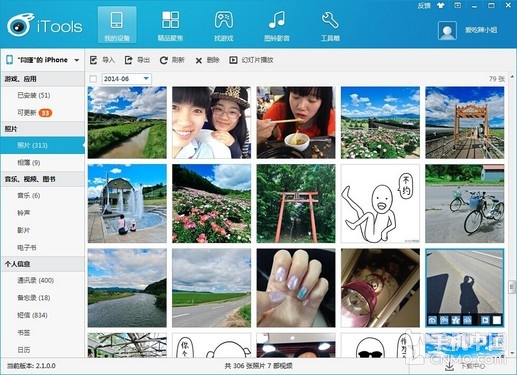Click the second overlay icon on shadow photo
The image size is (517, 375).
click(x=444, y=320)
